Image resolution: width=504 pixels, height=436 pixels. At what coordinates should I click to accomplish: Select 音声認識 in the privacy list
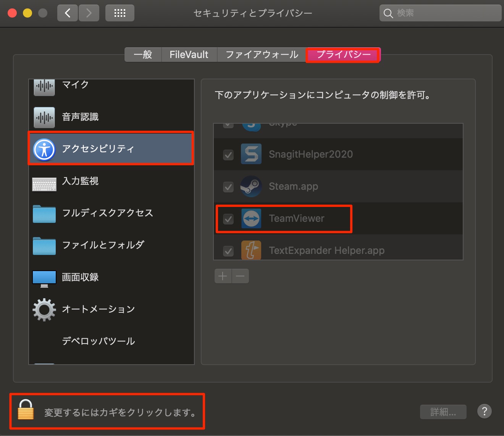click(111, 117)
